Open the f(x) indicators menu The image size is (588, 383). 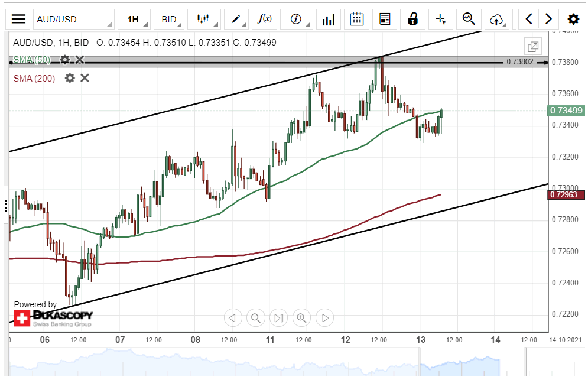[x=265, y=19]
